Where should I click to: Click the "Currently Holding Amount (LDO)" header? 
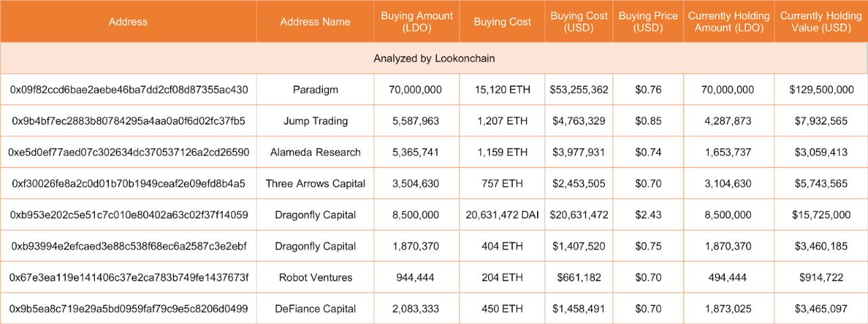click(729, 22)
